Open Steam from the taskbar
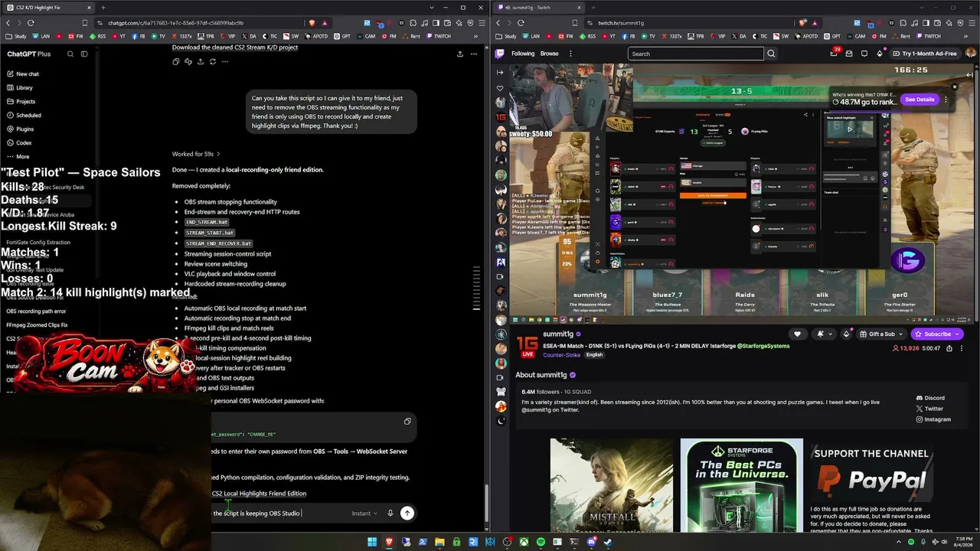Viewport: 980px width, 551px height. pyautogui.click(x=608, y=543)
